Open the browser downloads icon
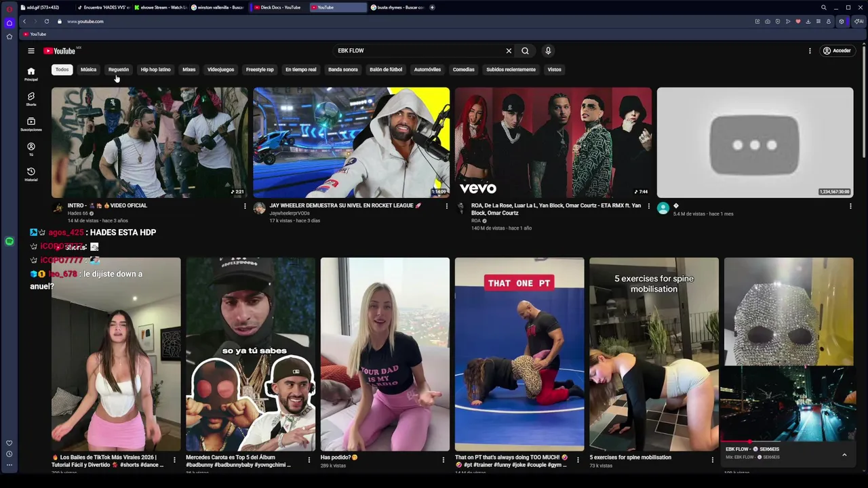This screenshot has height=488, width=868. [x=808, y=22]
